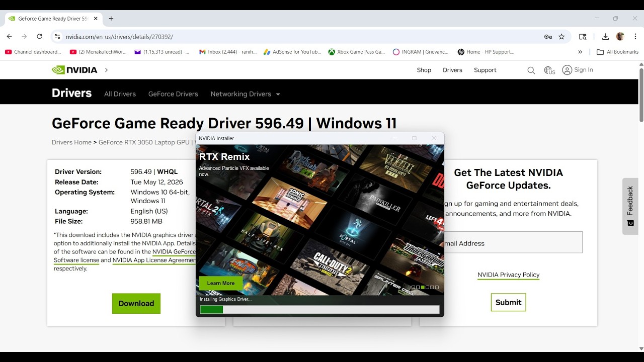Bookmark this page with the star icon
644x362 pixels.
561,37
